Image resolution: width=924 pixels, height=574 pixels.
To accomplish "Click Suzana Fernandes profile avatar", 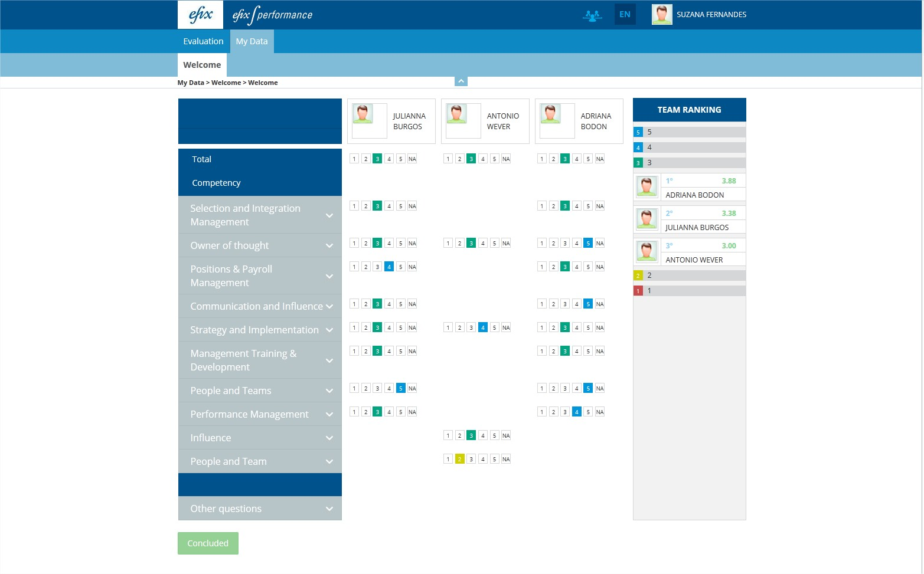I will [x=662, y=14].
